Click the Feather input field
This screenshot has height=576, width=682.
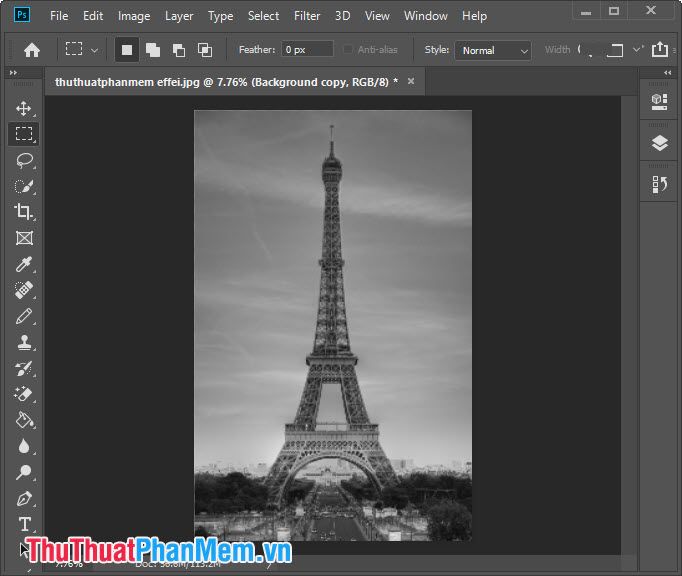tap(308, 50)
